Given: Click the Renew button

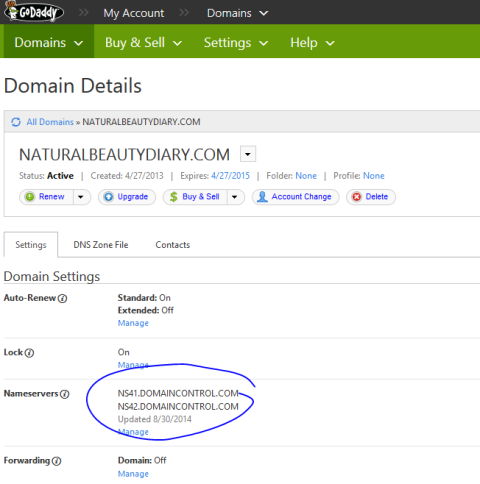Looking at the screenshot, I should pos(46,197).
